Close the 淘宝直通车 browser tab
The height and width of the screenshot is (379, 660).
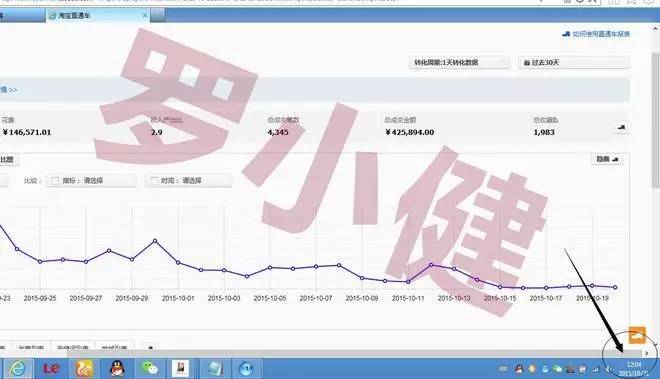[145, 15]
